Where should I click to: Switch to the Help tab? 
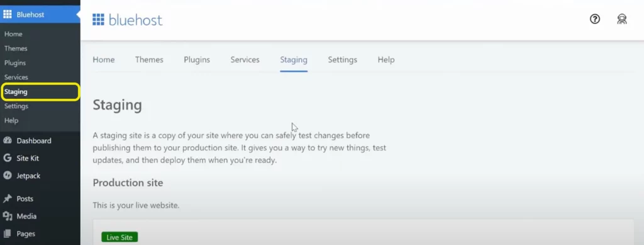tap(386, 60)
